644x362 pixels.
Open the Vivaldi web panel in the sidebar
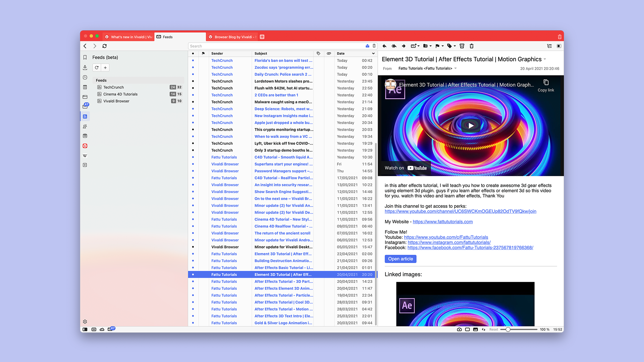pyautogui.click(x=85, y=146)
